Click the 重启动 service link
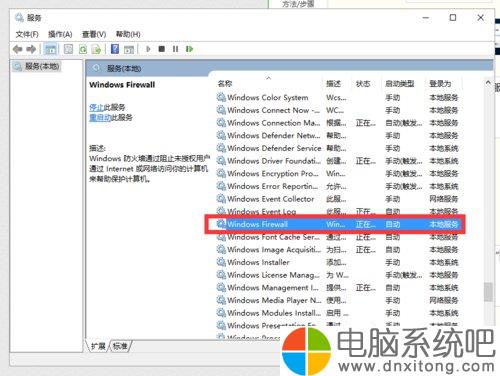Image resolution: width=500 pixels, height=376 pixels. (x=100, y=117)
